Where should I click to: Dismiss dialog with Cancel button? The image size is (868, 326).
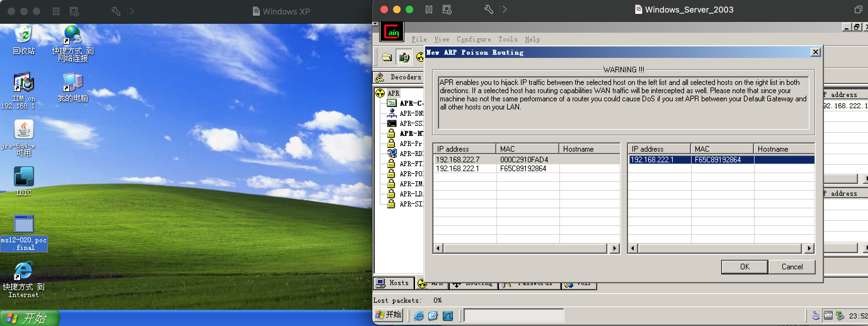[x=792, y=267]
